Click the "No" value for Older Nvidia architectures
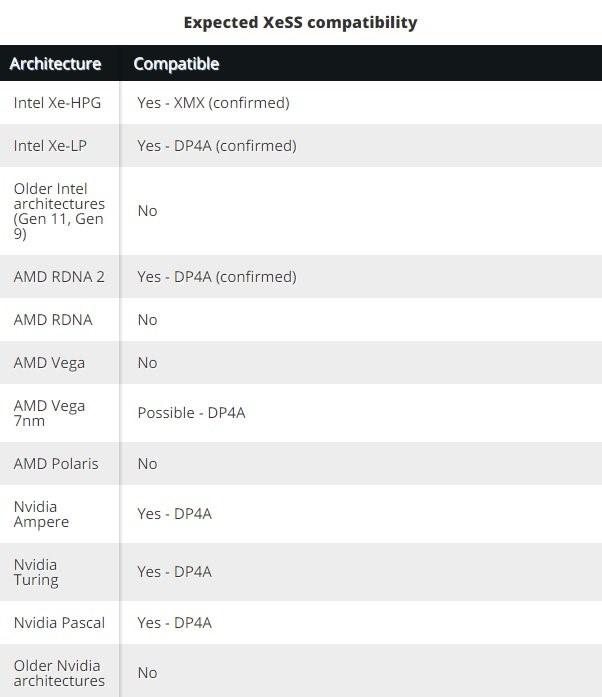Viewport: 602px width, 697px height. point(147,673)
